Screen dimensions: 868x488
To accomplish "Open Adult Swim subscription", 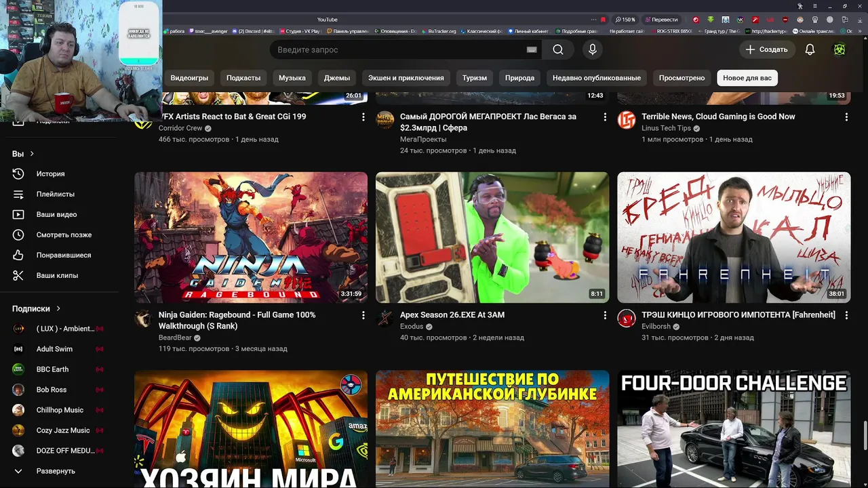I will coord(60,349).
